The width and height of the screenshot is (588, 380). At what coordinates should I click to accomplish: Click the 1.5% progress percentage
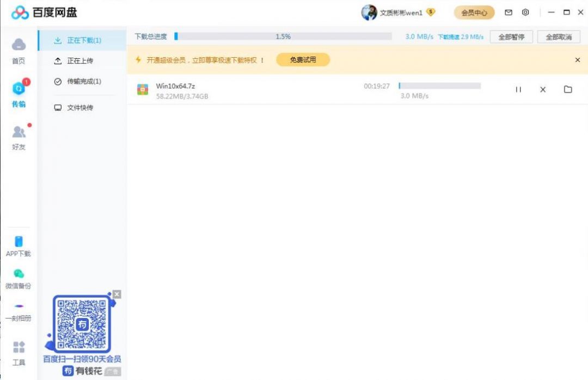pos(283,36)
